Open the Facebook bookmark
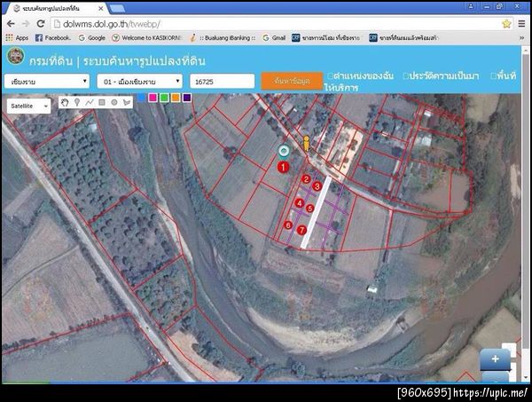This screenshot has width=532, height=402. point(53,38)
